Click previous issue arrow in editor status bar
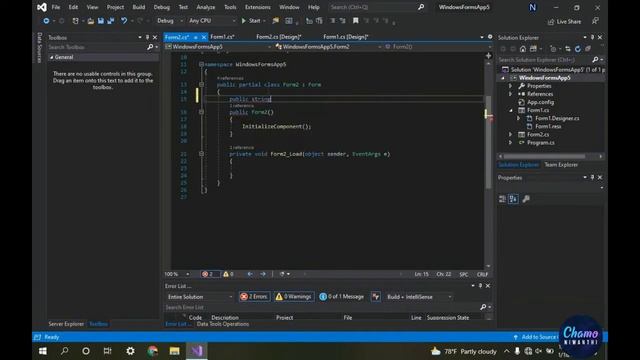Image resolution: width=640 pixels, height=360 pixels. tap(250, 274)
